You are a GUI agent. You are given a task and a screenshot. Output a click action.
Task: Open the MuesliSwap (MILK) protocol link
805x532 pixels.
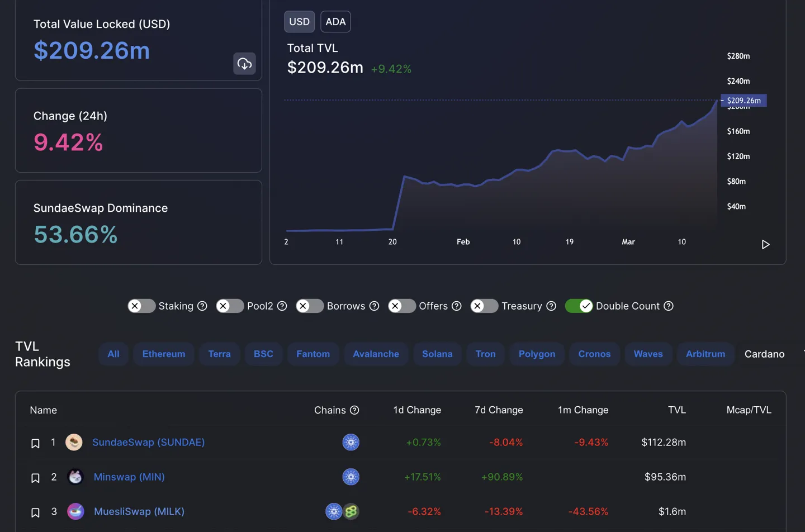(139, 511)
